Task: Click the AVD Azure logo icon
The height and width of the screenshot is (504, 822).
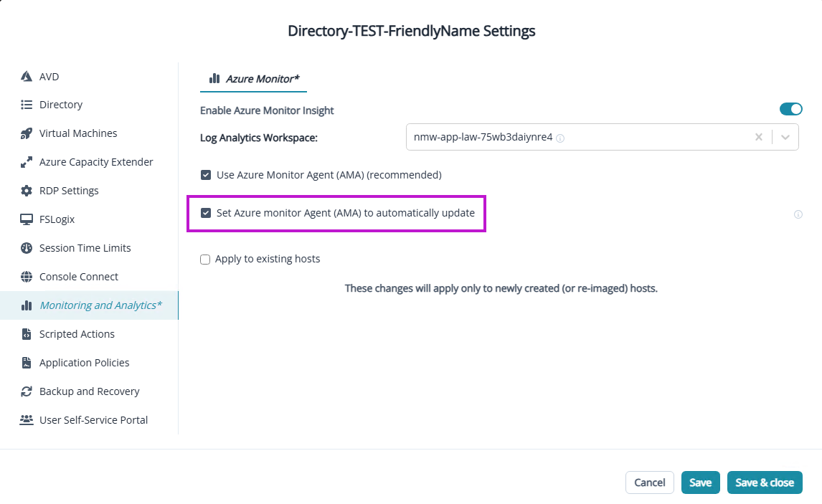Action: [x=27, y=76]
